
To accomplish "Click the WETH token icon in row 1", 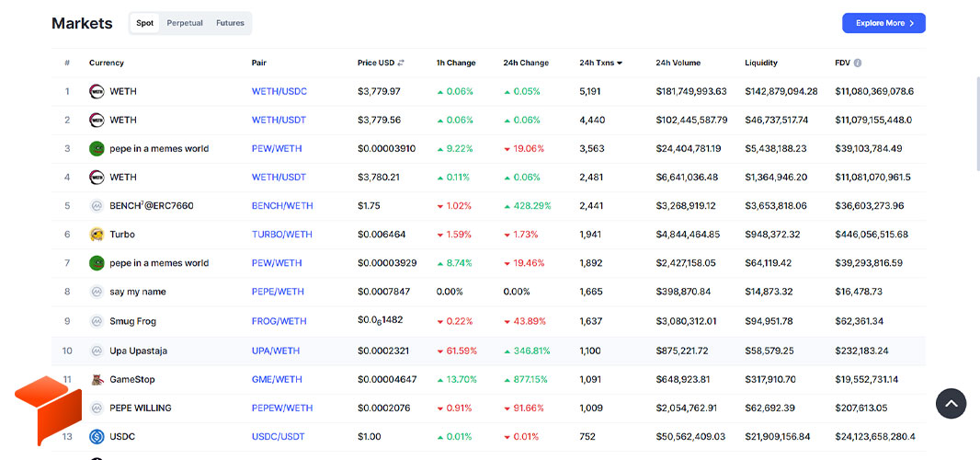I will [x=97, y=91].
